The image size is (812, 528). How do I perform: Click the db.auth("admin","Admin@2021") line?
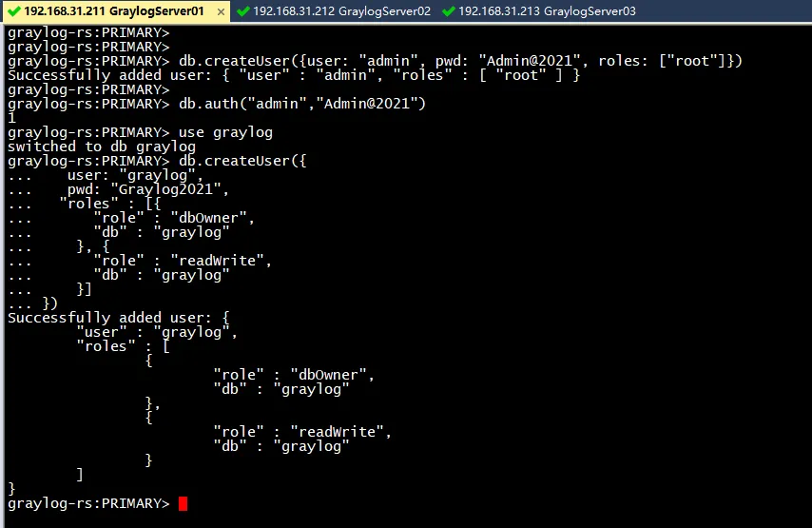tap(217, 104)
